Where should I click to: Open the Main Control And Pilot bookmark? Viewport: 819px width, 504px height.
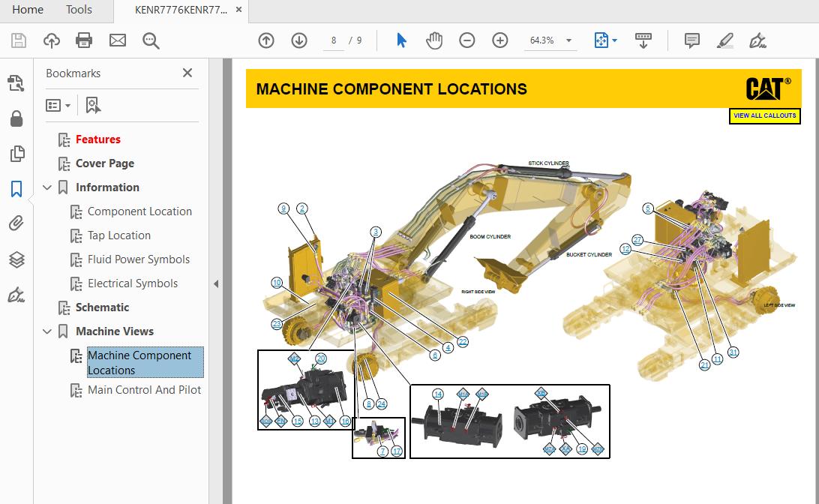click(145, 390)
